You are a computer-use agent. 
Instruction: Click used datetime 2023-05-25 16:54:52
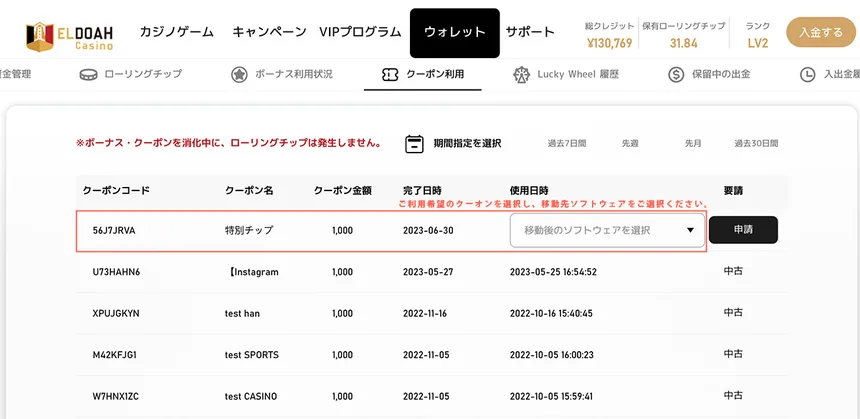click(553, 272)
